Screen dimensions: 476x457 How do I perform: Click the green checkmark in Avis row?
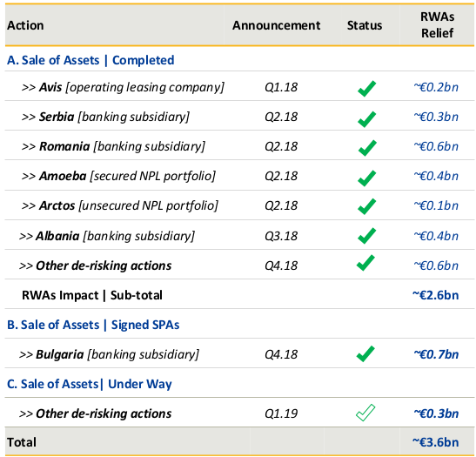click(x=366, y=89)
